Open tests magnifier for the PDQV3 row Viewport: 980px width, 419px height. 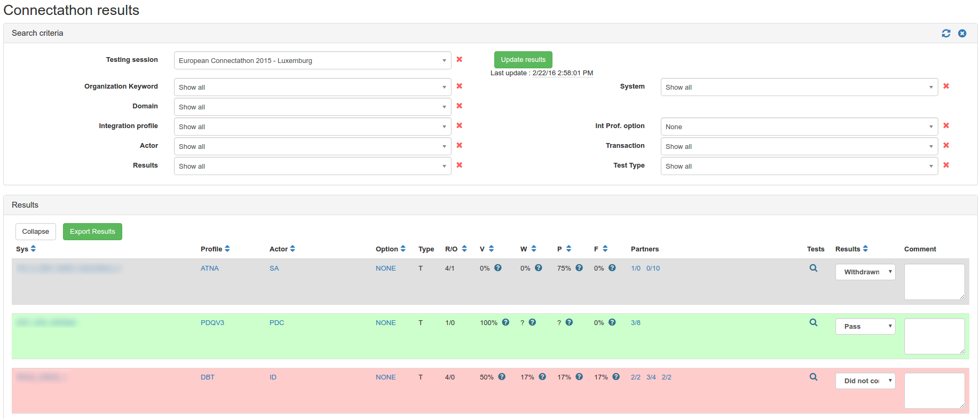click(x=813, y=323)
